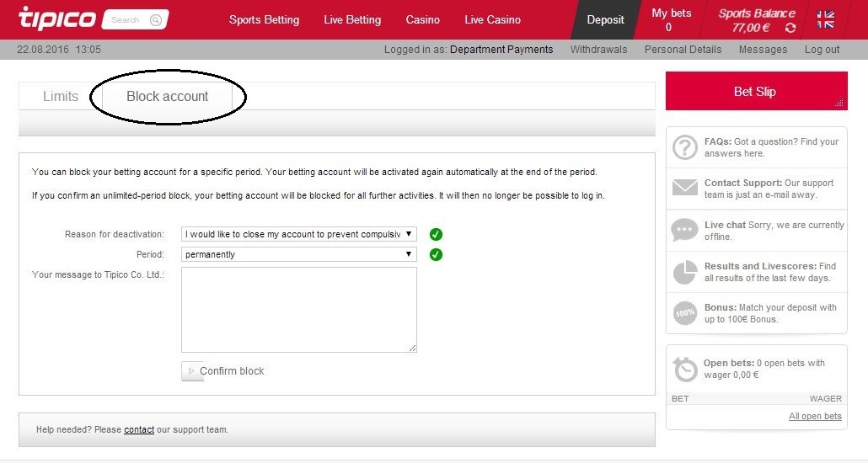Image resolution: width=868 pixels, height=463 pixels.
Task: Click the Bet Slip resize grip icon
Action: pos(839,103)
